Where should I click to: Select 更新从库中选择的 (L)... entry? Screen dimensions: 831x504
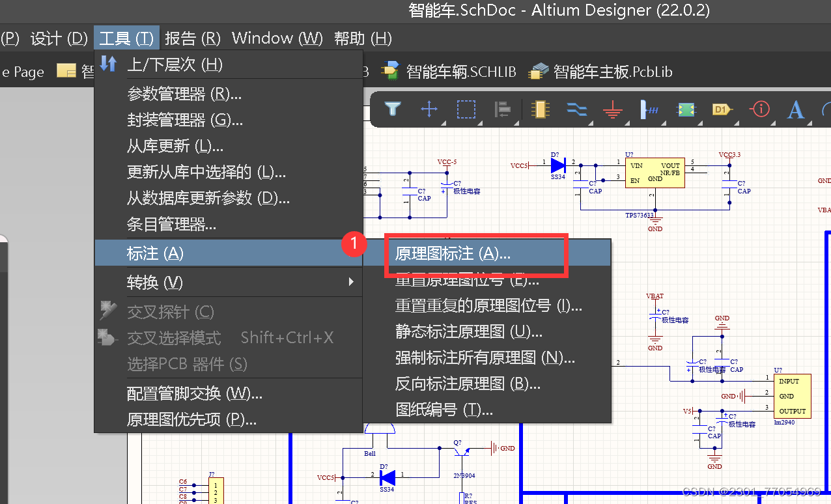point(229,173)
